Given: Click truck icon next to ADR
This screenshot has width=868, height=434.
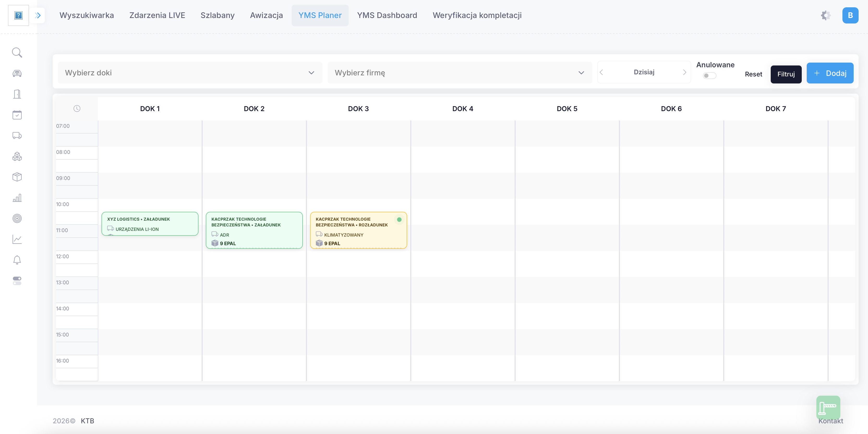Looking at the screenshot, I should click(215, 234).
